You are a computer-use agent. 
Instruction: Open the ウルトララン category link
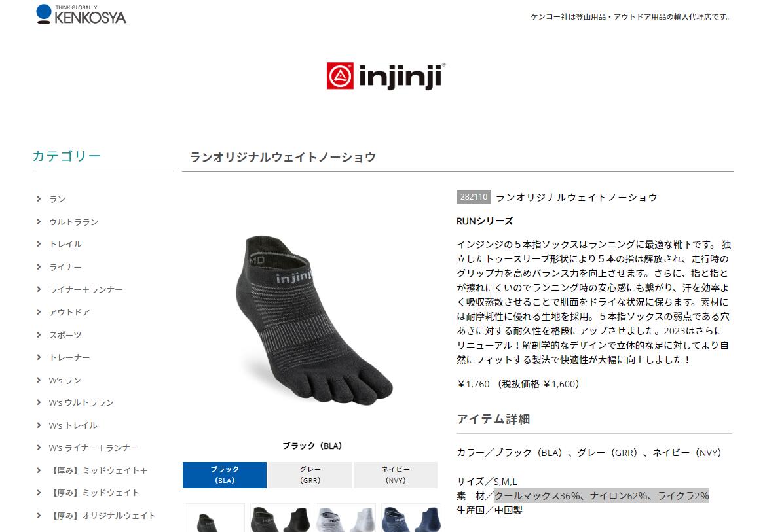coord(73,222)
